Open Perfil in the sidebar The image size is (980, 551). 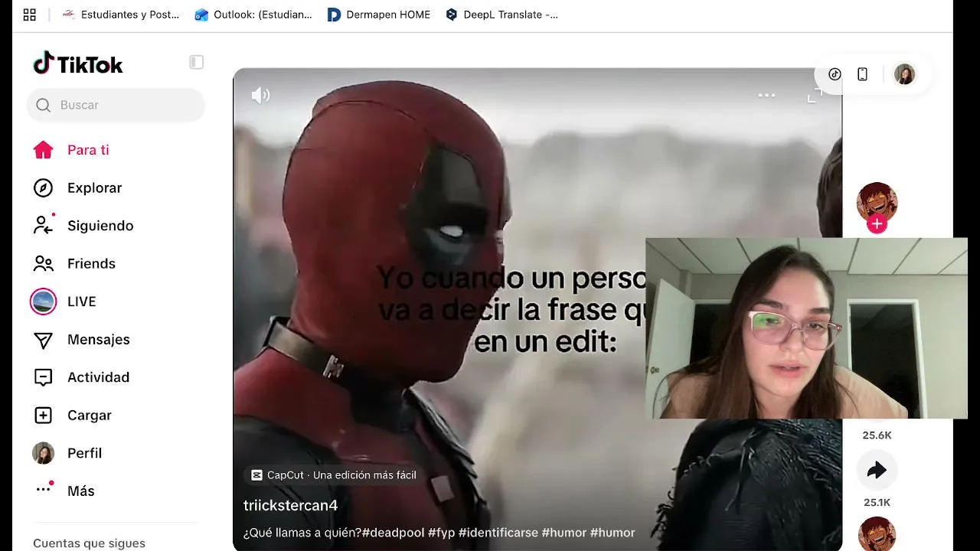click(x=84, y=453)
